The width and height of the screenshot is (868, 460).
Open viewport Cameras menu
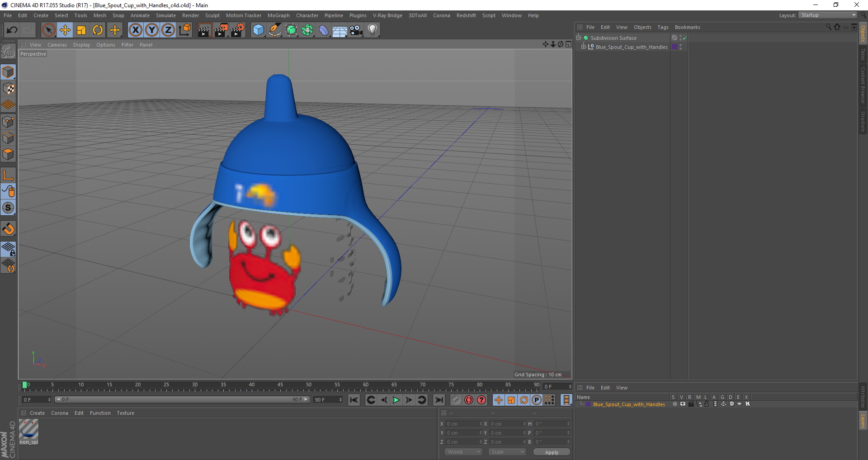57,45
